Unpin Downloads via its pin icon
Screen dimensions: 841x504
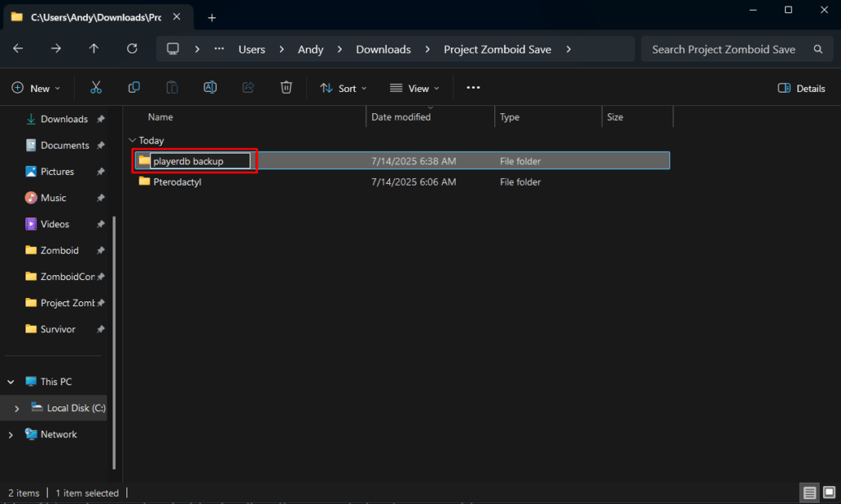pos(100,119)
